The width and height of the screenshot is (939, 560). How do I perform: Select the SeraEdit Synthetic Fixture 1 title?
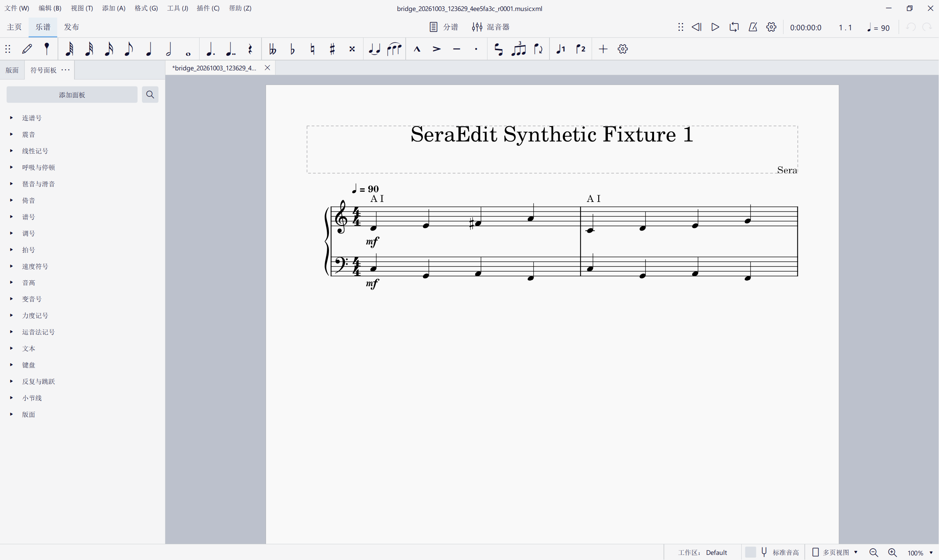click(552, 135)
